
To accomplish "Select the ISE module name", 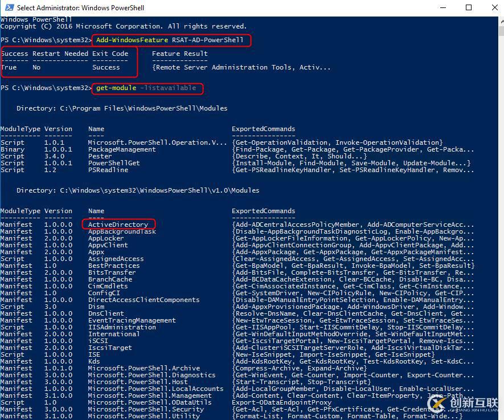I will tap(94, 354).
